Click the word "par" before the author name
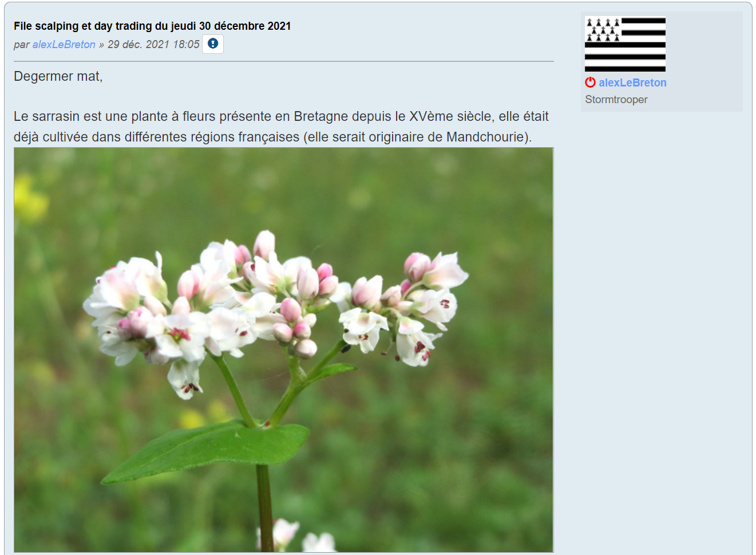The image size is (756, 555). coord(22,45)
